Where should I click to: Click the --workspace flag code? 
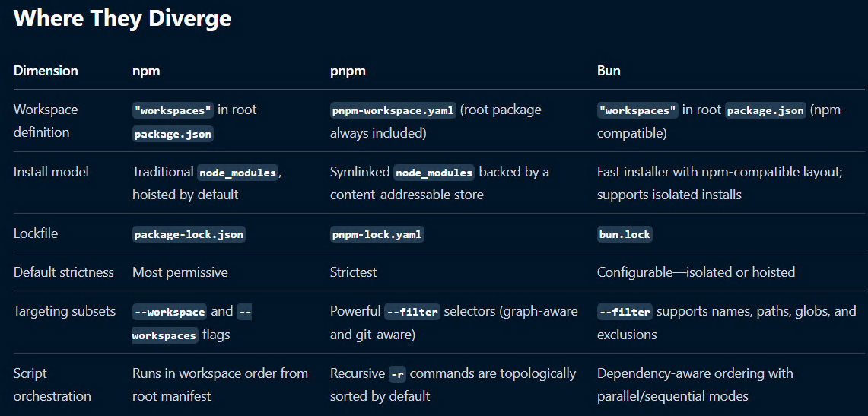[170, 312]
